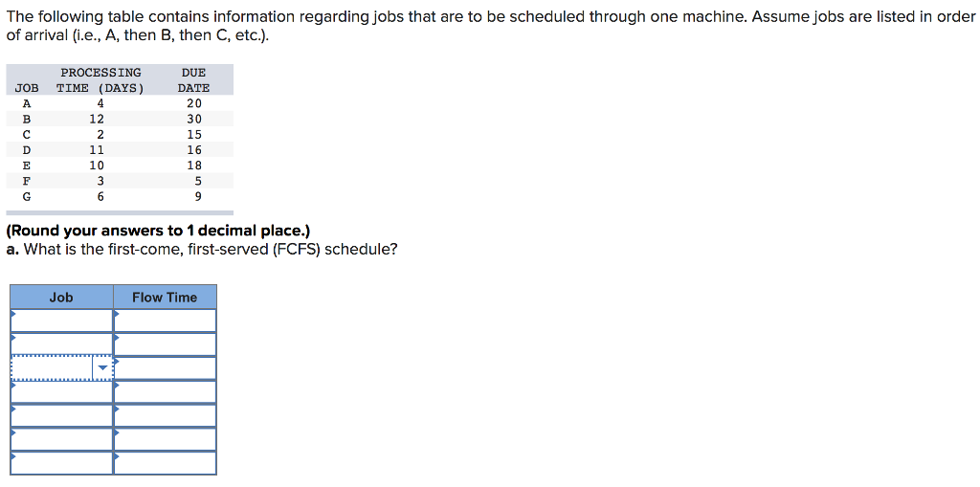Viewport: 980px width, 487px height.
Task: Click the fourth Job answer cell
Action: (x=62, y=391)
